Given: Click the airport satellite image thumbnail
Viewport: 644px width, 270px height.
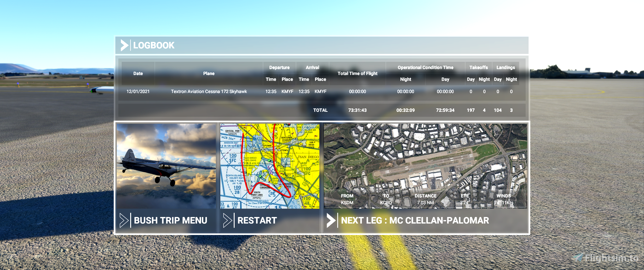Looking at the screenshot, I should tap(426, 166).
